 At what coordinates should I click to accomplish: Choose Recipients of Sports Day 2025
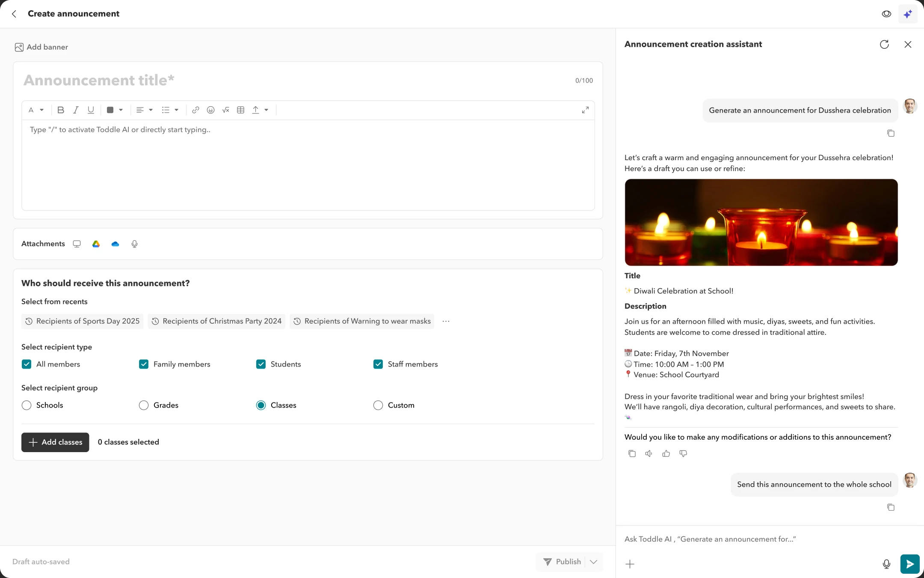(82, 321)
